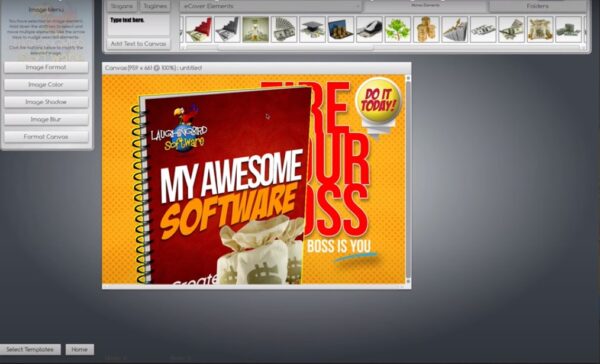Switch to the Taglines tab
The height and width of the screenshot is (364, 600).
[x=155, y=6]
